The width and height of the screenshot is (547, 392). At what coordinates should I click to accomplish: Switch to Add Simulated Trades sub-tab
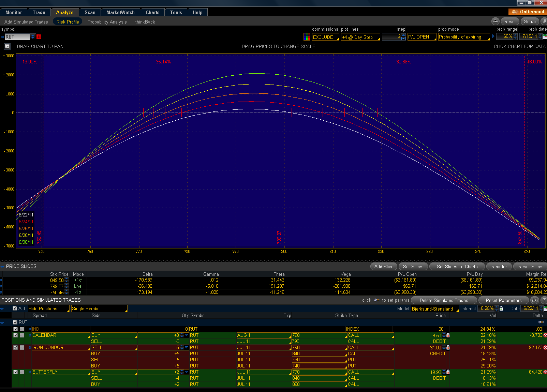(x=26, y=22)
